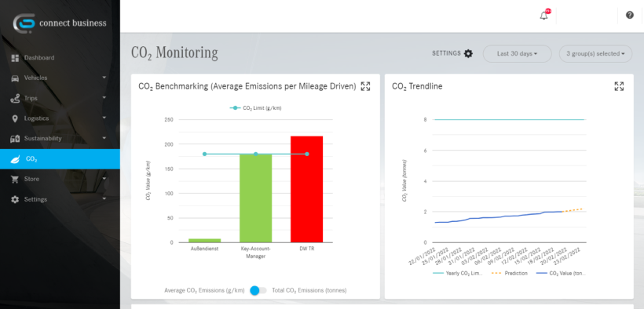
Task: Click the Sustainability charging icon in sidebar
Action: pos(15,139)
